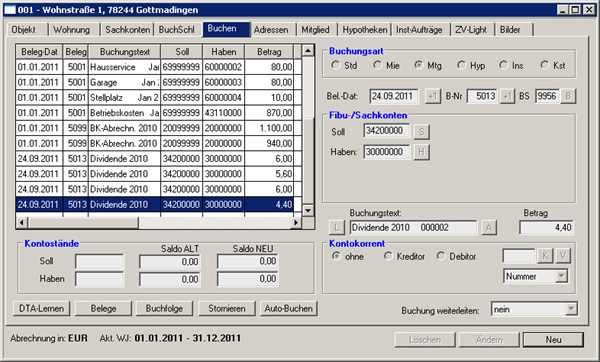This screenshot has height=362, width=600.
Task: Click the +1 button next to B-Nr
Action: tap(507, 96)
